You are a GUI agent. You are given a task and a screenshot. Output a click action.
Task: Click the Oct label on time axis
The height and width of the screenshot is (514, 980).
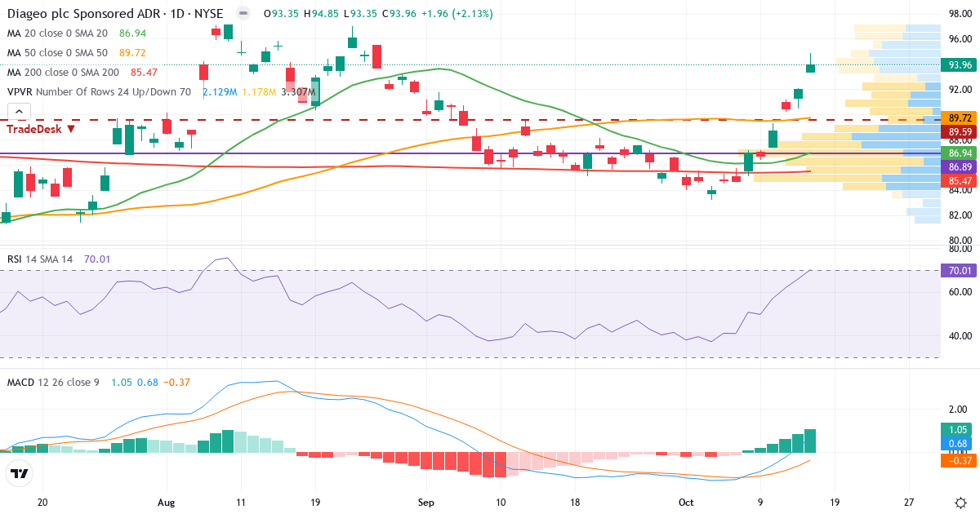(686, 503)
